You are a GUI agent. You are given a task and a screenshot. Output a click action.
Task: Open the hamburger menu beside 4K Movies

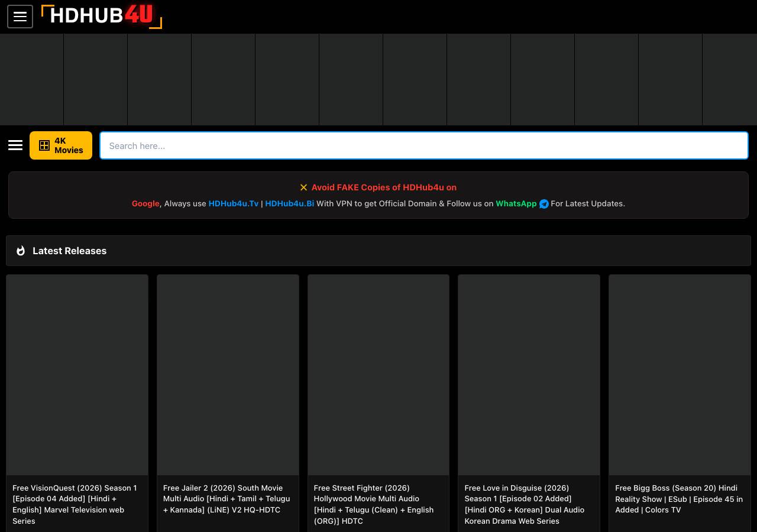point(15,145)
